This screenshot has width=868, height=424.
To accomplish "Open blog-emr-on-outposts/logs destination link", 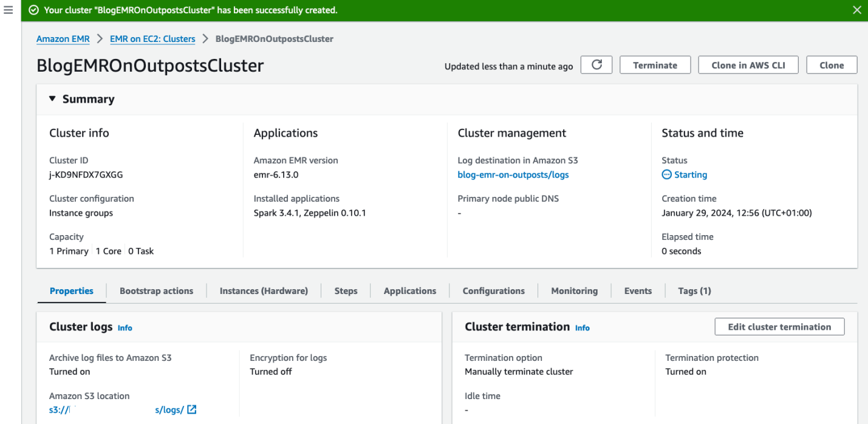I will 513,174.
